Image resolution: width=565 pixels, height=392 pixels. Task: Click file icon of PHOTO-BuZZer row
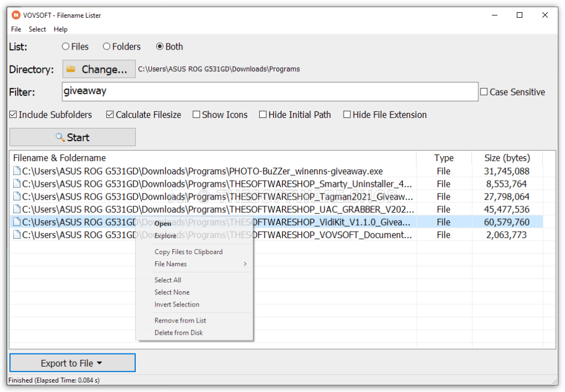pyautogui.click(x=17, y=170)
